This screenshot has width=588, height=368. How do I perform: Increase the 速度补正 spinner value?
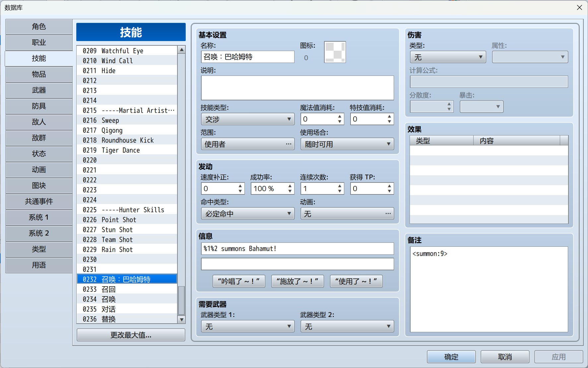240,186
